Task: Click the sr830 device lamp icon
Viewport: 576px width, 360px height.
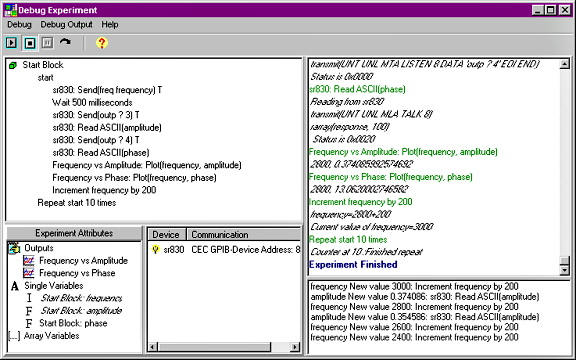Action: click(x=156, y=250)
